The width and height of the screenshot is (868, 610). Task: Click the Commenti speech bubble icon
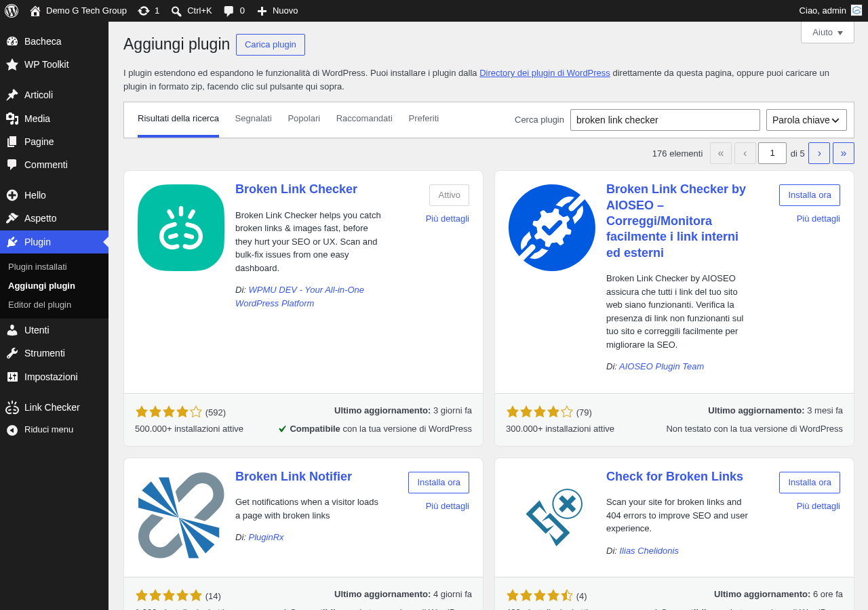(x=12, y=165)
